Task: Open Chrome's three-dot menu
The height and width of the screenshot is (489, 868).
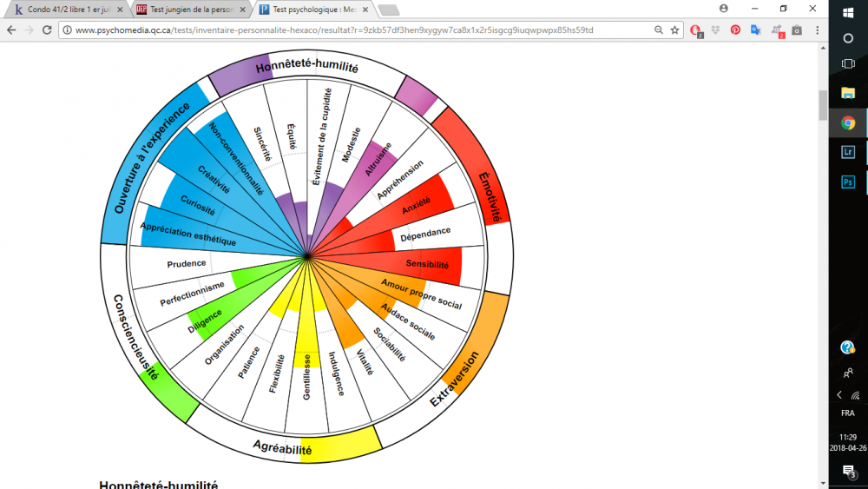Action: click(x=817, y=30)
